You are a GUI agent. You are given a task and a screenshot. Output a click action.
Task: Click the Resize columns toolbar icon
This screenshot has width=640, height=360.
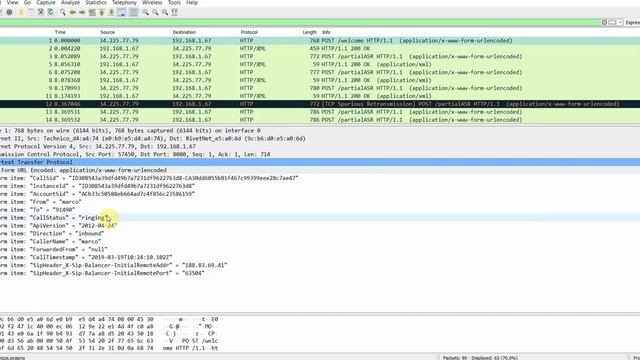(175, 12)
